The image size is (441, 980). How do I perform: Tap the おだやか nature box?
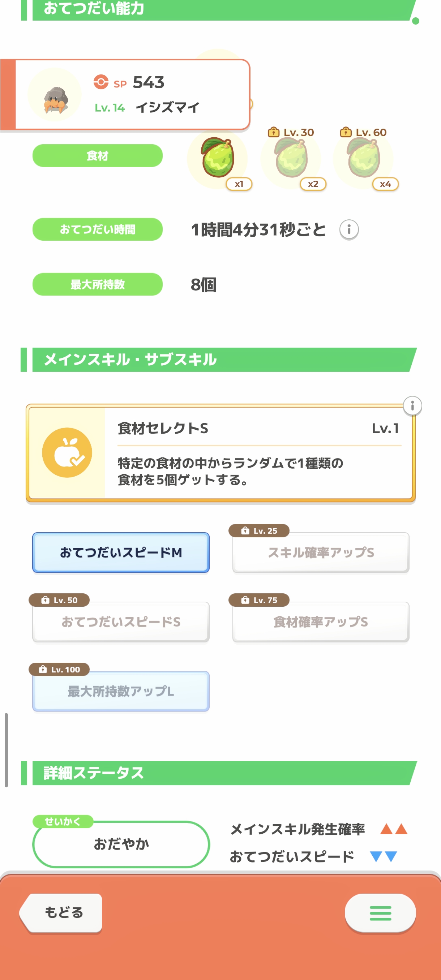point(121,844)
